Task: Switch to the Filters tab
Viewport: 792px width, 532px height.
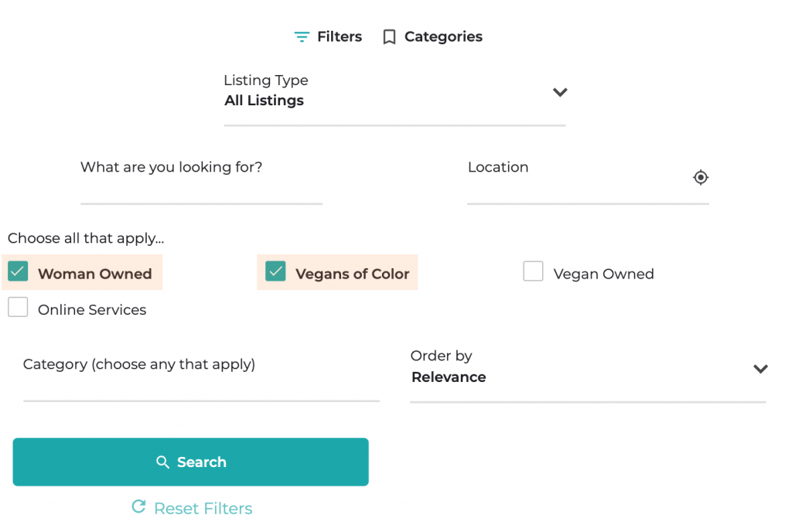Action: coord(339,37)
